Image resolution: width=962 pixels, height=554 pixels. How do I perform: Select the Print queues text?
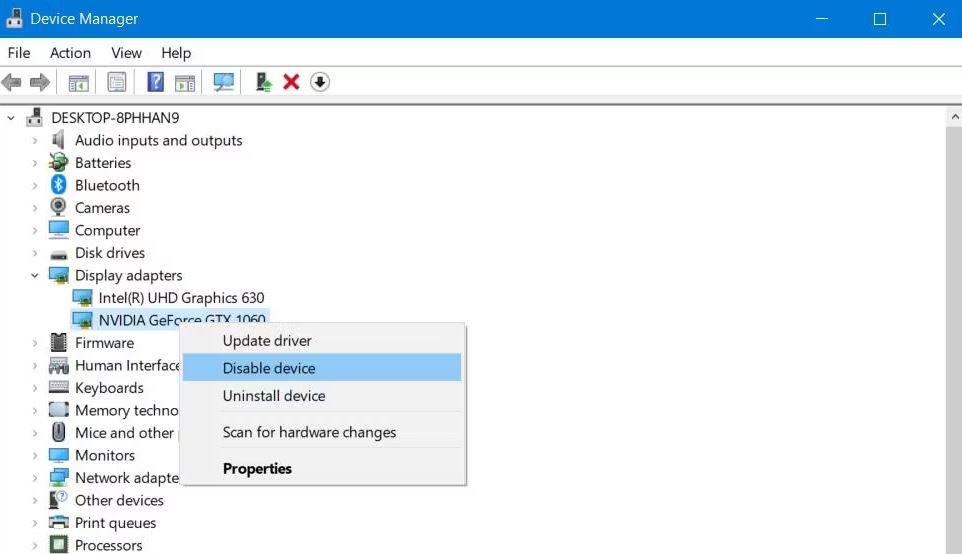[115, 523]
